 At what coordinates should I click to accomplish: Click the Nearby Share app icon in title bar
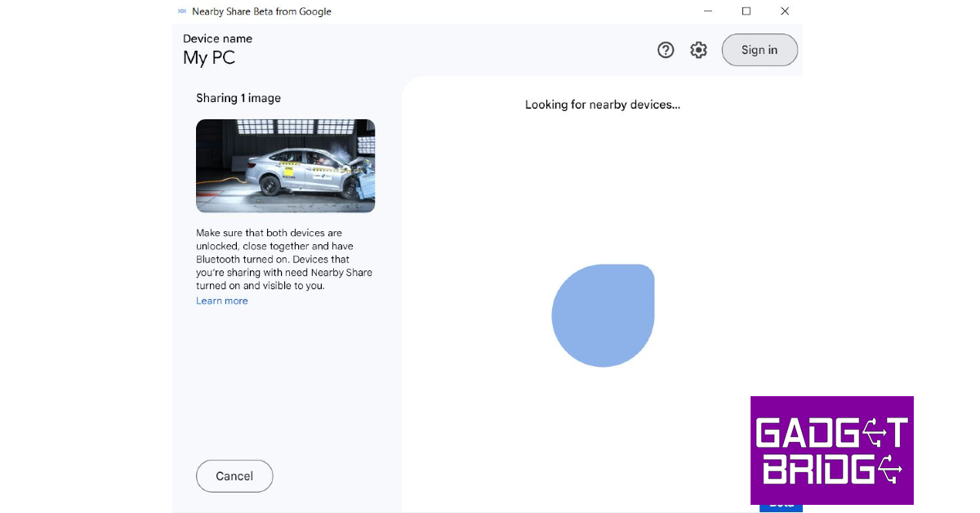(x=182, y=11)
